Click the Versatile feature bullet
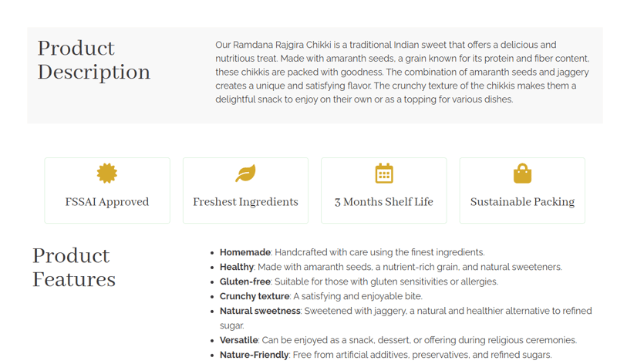Viewport: 617px width, 364px height. (x=397, y=340)
